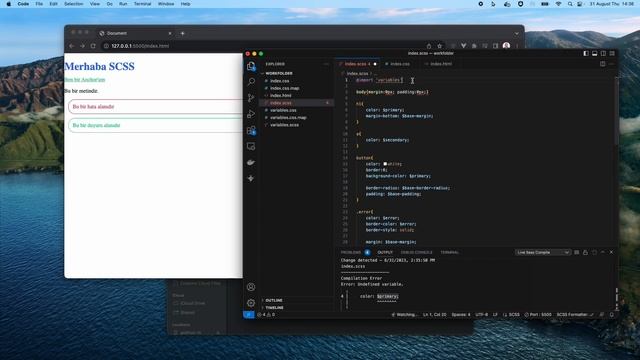640x360 pixels.
Task: Go back in the browser window
Action: tap(72, 46)
